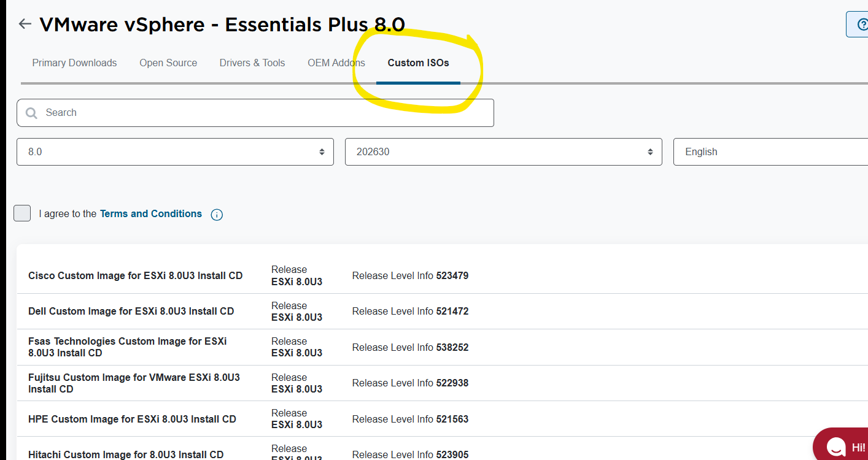This screenshot has height=460, width=868.
Task: Go to the OEM Addons tab
Action: point(336,63)
